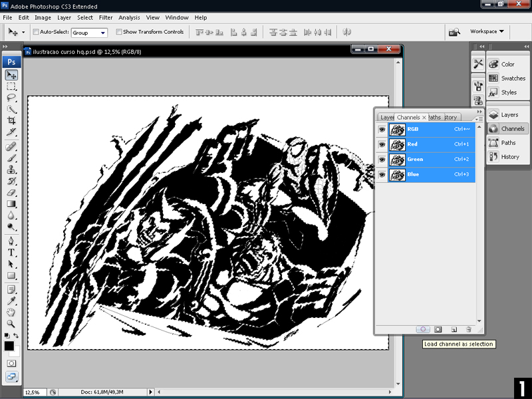Screen dimensions: 532x399
Task: Open the Filter menu
Action: (x=106, y=17)
